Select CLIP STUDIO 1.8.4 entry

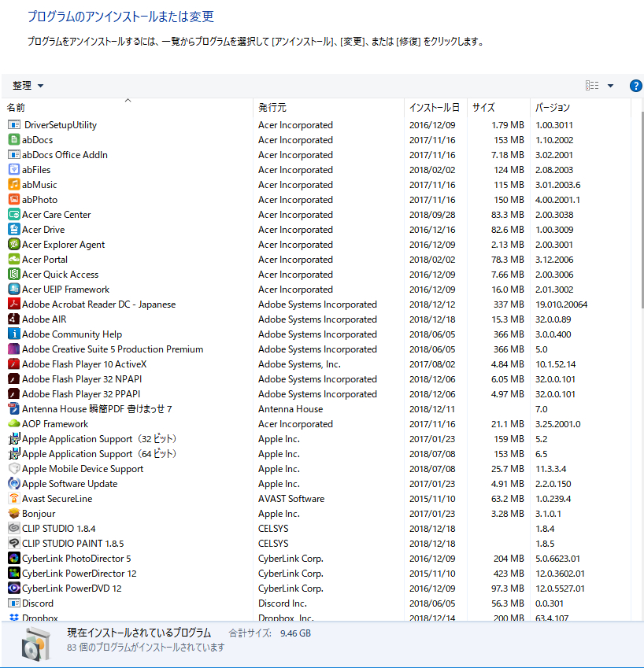[x=317, y=528]
